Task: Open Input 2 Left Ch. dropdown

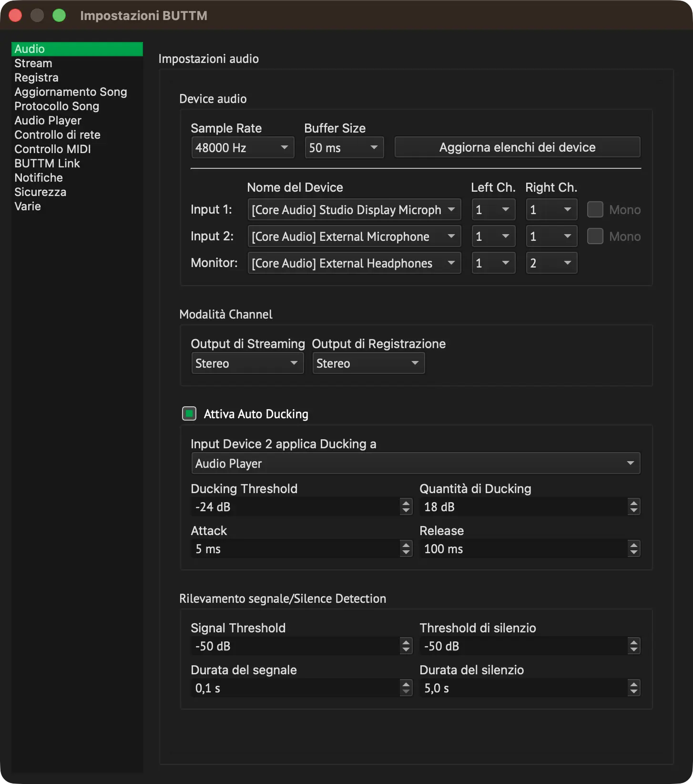Action: click(x=493, y=237)
